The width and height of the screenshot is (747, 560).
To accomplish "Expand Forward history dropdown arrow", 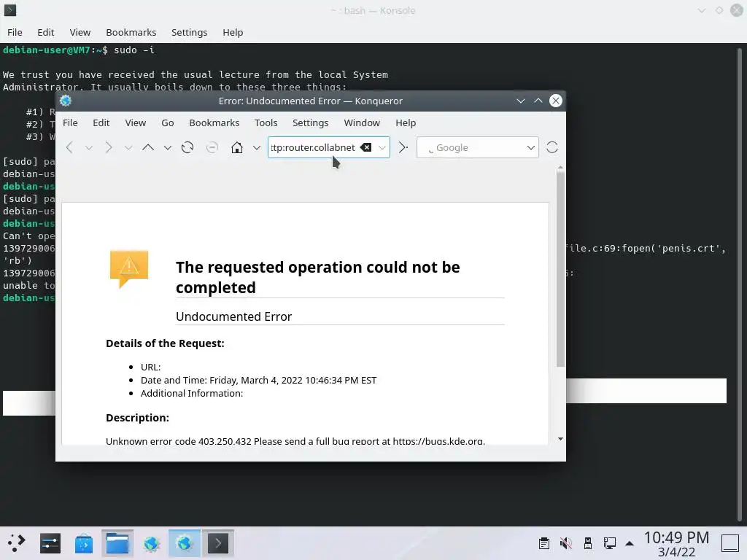I will [128, 148].
